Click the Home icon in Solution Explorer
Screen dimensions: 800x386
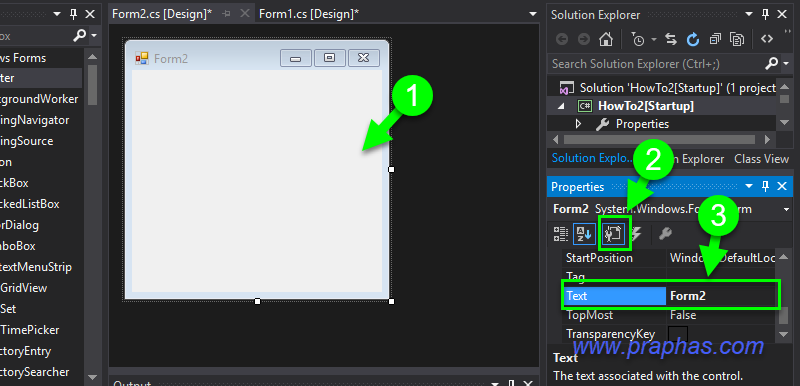point(606,39)
